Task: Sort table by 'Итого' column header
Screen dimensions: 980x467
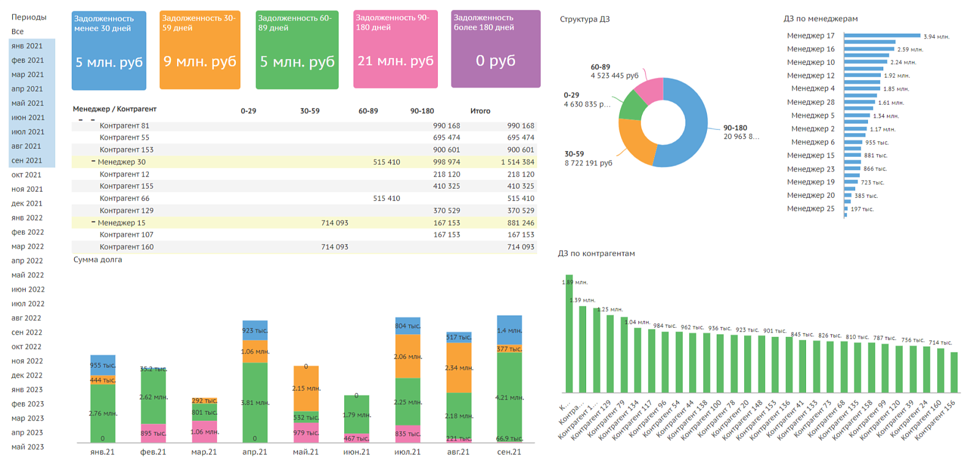Action: point(480,111)
